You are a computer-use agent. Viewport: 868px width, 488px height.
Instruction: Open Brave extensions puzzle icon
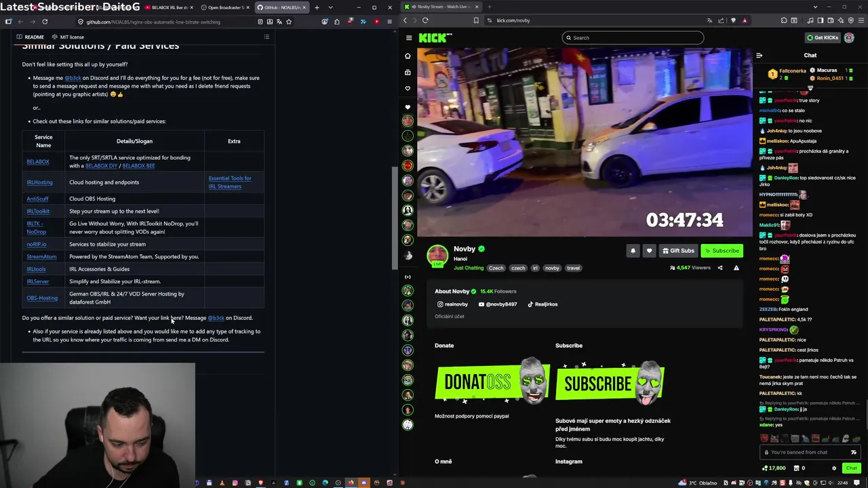point(784,20)
